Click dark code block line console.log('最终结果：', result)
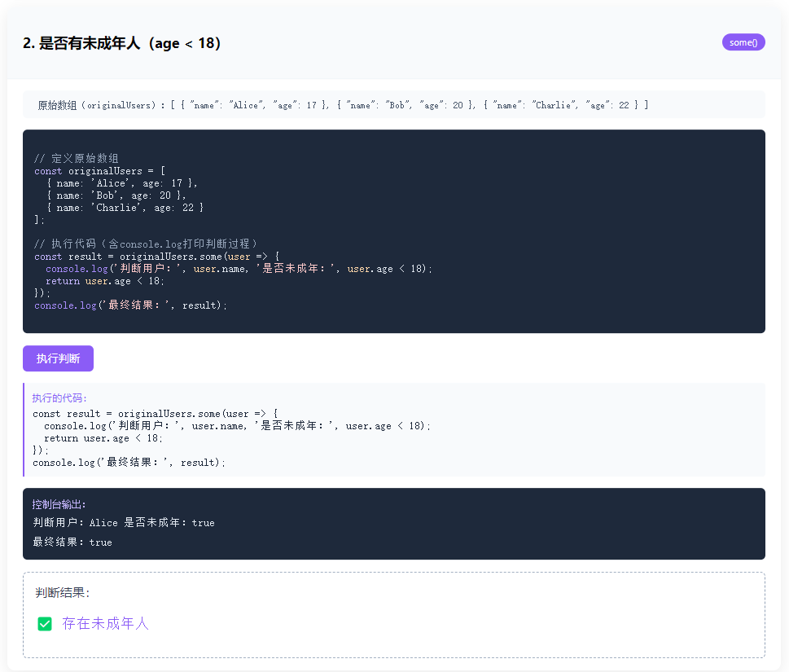The image size is (789, 672). tap(130, 305)
